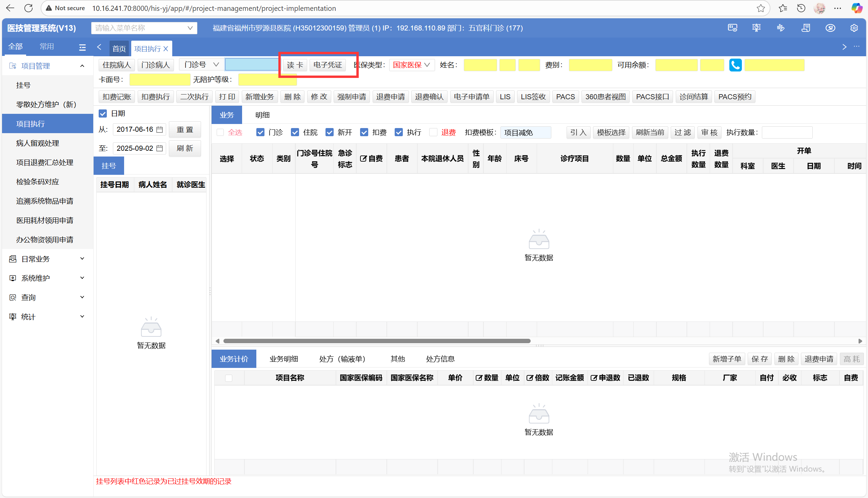Open the 门诊号 selector dropdown
This screenshot has height=498, width=868.
[201, 65]
